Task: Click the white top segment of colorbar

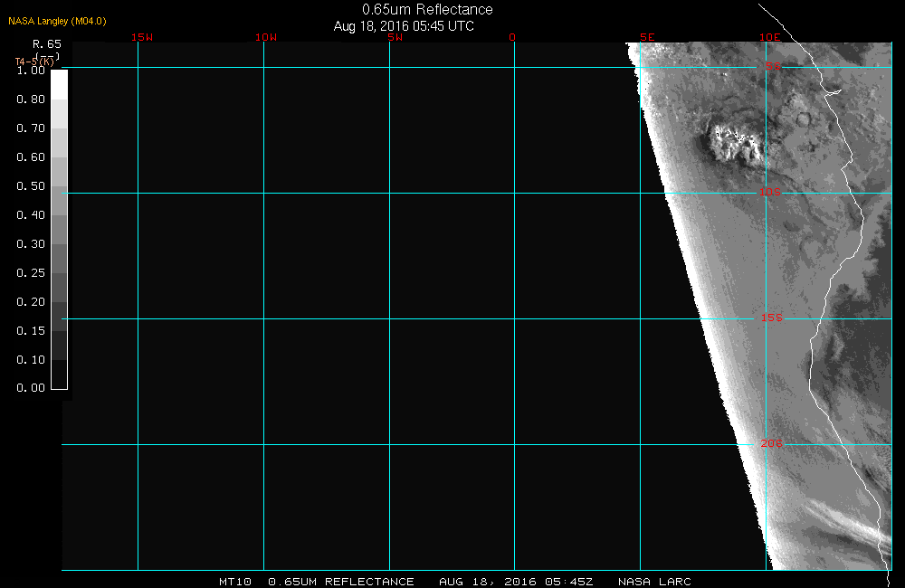Action: click(x=60, y=85)
